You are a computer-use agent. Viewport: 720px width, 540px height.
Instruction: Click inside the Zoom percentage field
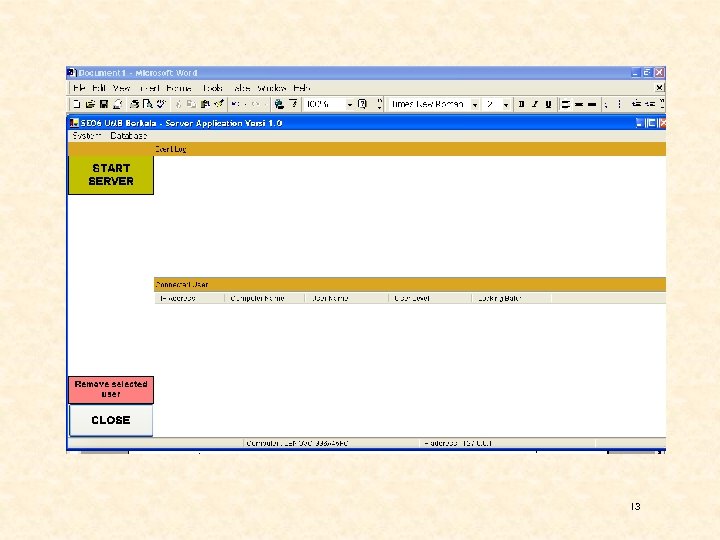click(324, 104)
